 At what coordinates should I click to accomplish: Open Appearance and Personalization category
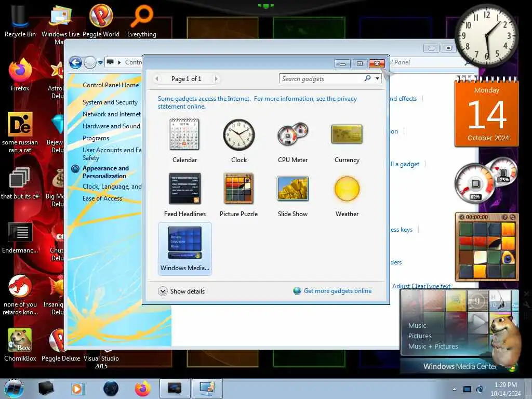105,172
